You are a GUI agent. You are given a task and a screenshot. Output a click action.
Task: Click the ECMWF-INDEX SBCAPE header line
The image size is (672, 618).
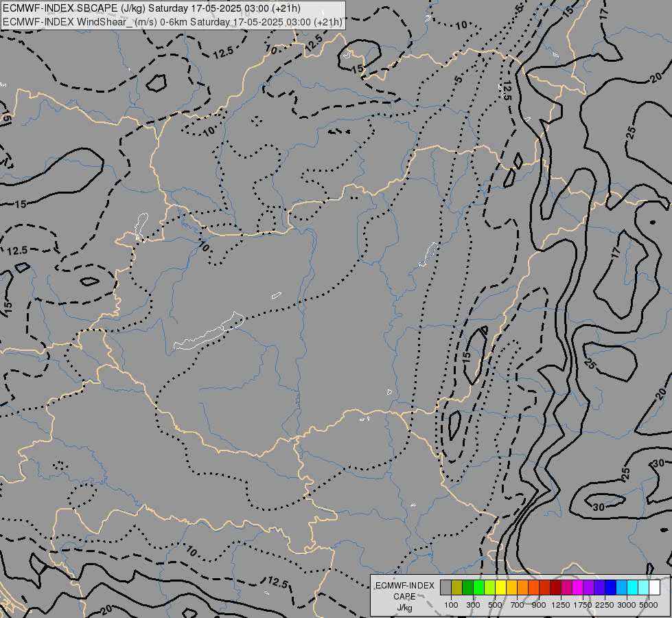click(x=152, y=8)
